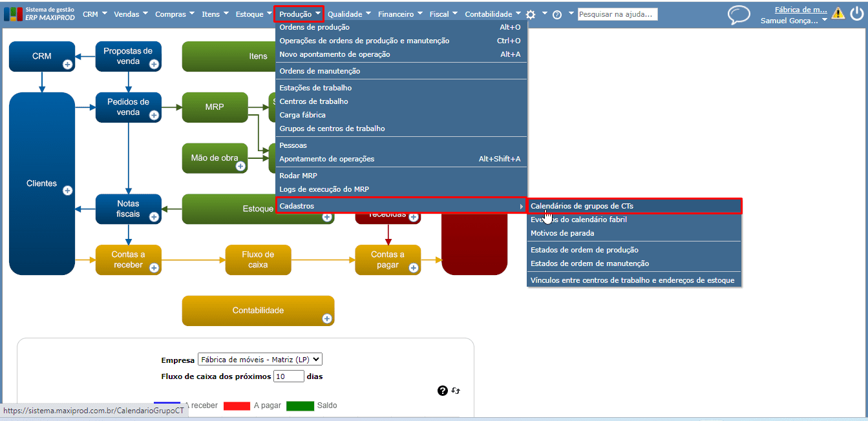Click the plus icon on CRM box

pos(67,64)
